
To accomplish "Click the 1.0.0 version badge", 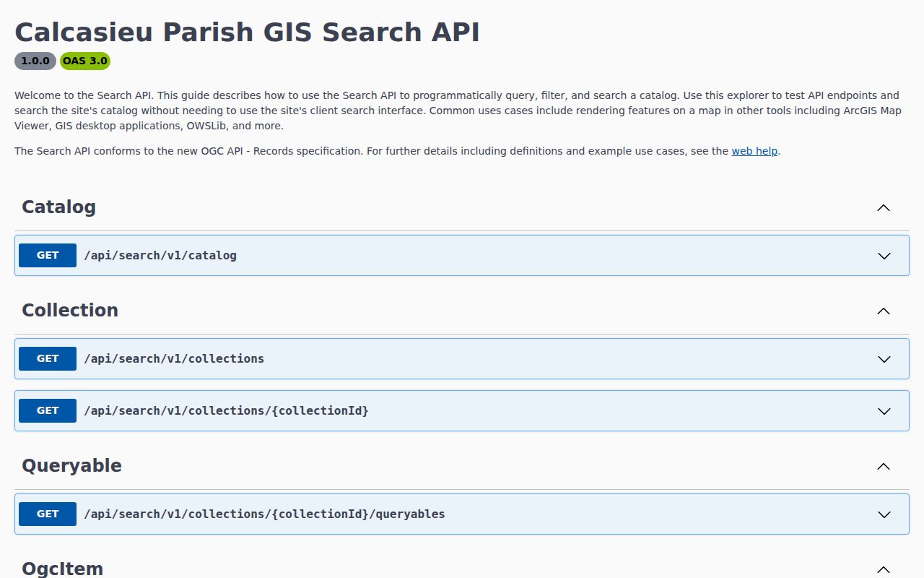I will pyautogui.click(x=35, y=61).
